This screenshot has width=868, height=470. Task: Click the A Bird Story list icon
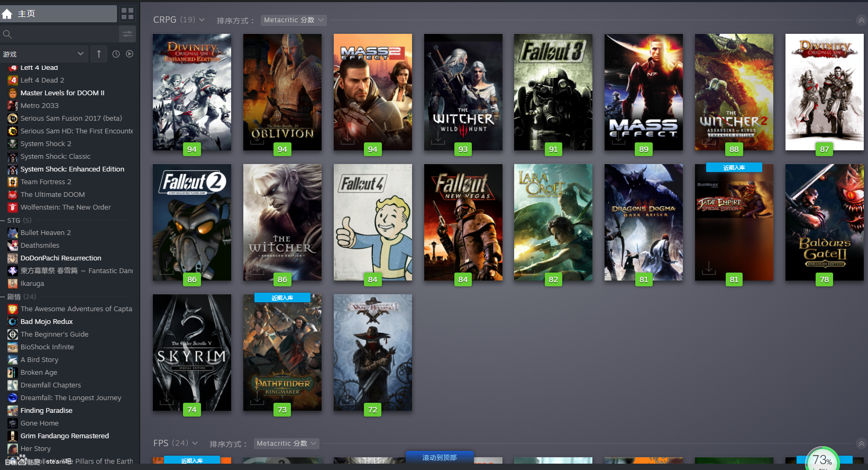(x=13, y=359)
